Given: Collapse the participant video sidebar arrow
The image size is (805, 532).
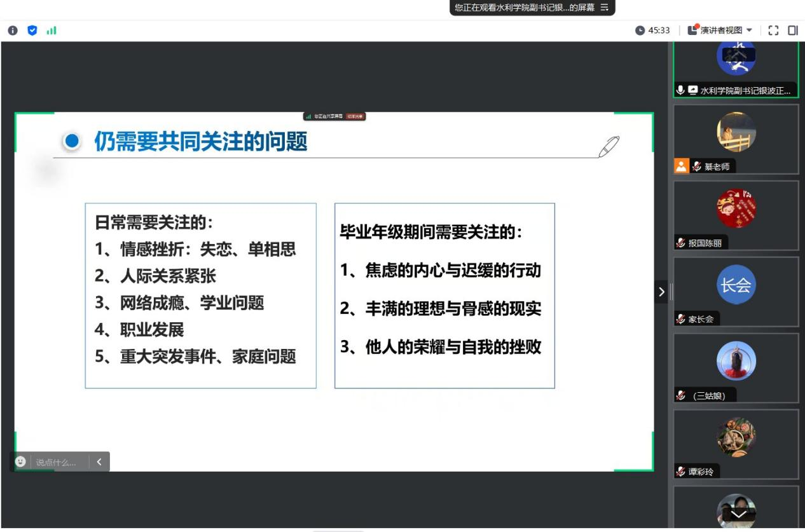Looking at the screenshot, I should tap(661, 292).
